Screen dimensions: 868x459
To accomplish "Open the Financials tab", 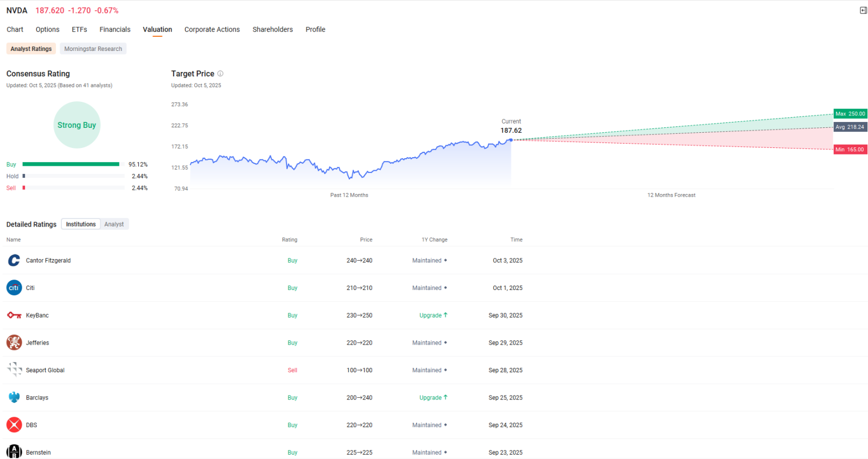I will tap(115, 30).
